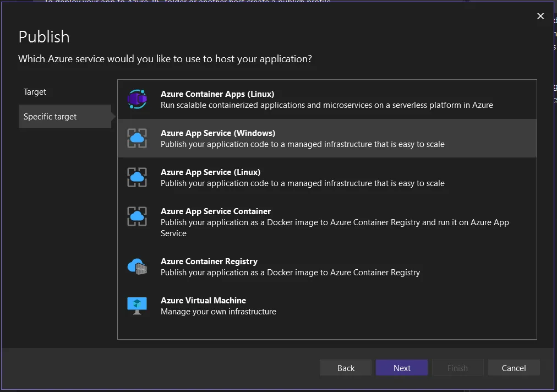Click the Azure Virtual Machine monitor icon
This screenshot has width=557, height=392.
click(x=137, y=306)
